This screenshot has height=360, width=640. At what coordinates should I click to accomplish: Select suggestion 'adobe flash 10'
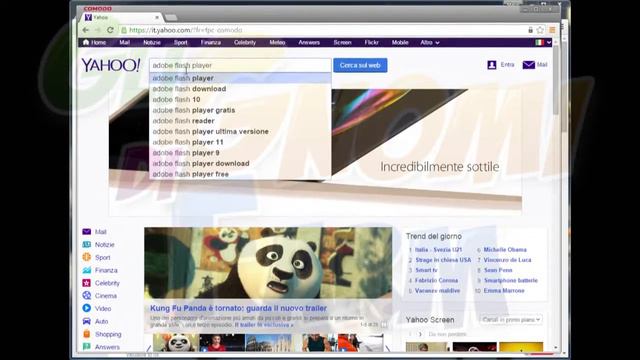240,99
